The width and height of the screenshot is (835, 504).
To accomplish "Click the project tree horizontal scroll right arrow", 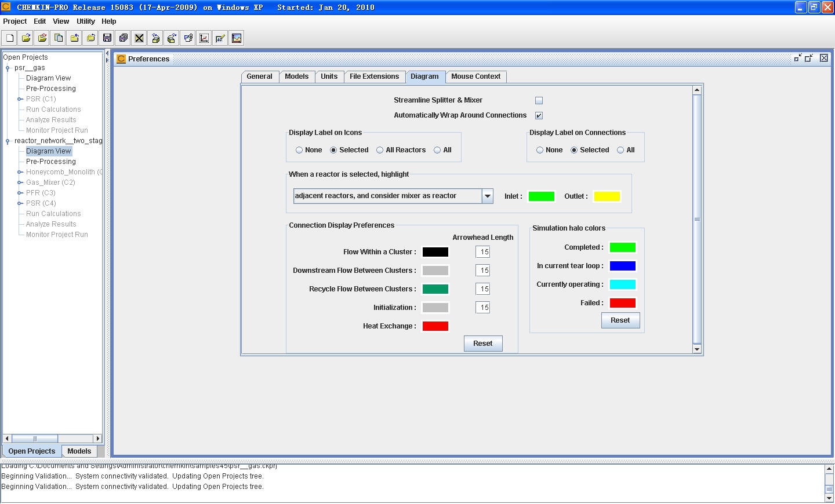I will pyautogui.click(x=97, y=439).
